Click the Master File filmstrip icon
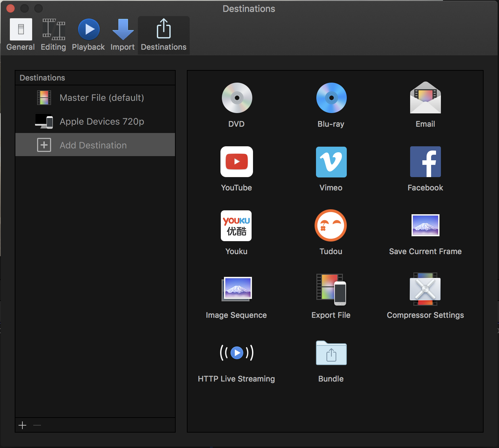 point(44,98)
